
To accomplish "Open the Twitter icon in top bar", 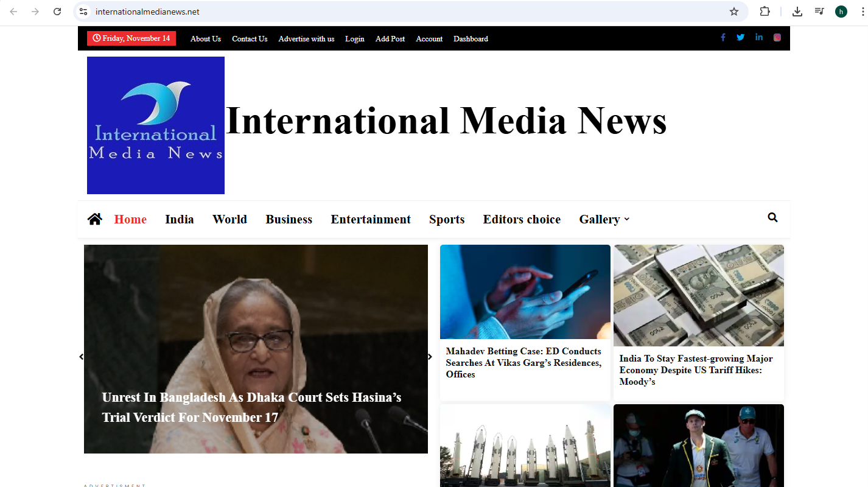I will [x=741, y=37].
